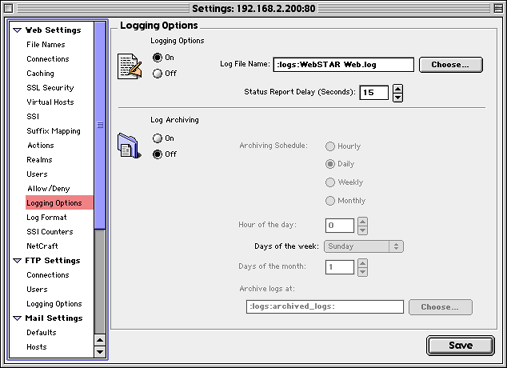The image size is (507, 368).
Task: Open FTP Settings Logging Options
Action: coord(54,304)
